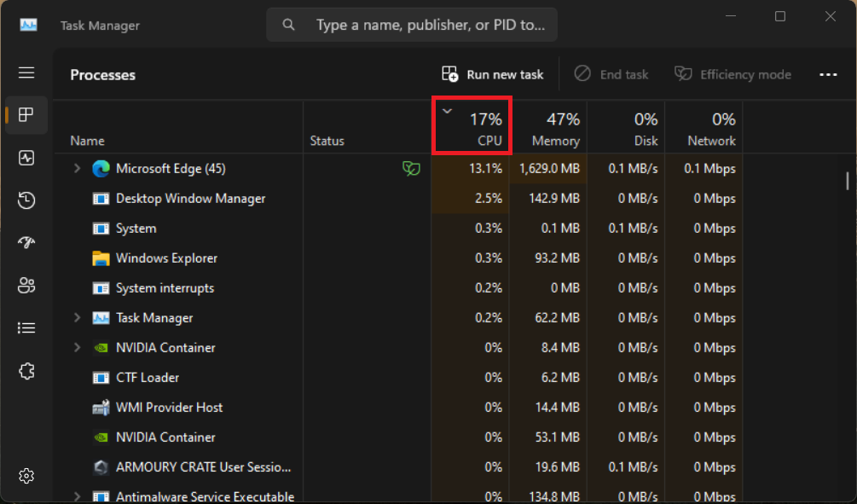Sort processes by Name column header
857x504 pixels.
87,141
